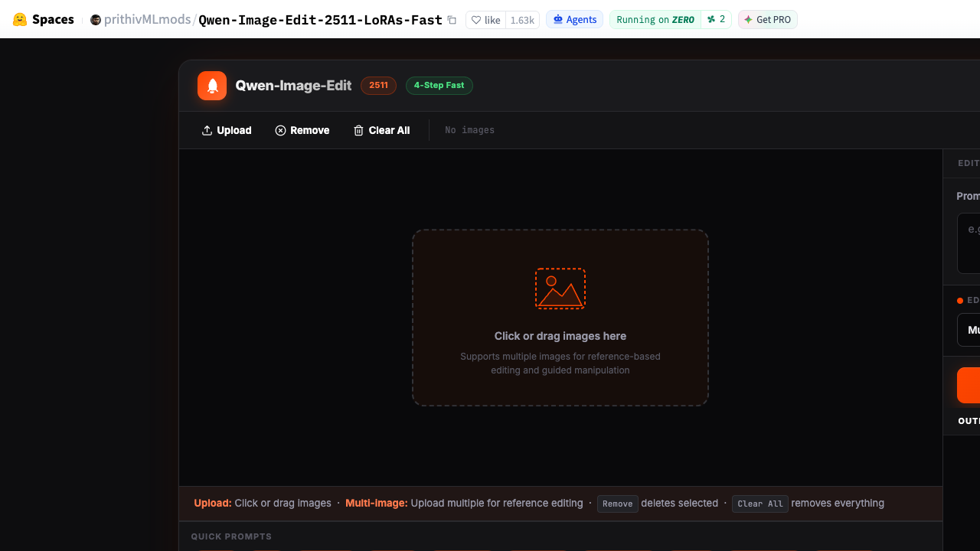
Task: Click the Remove keycap in the hint bar
Action: [x=618, y=504]
